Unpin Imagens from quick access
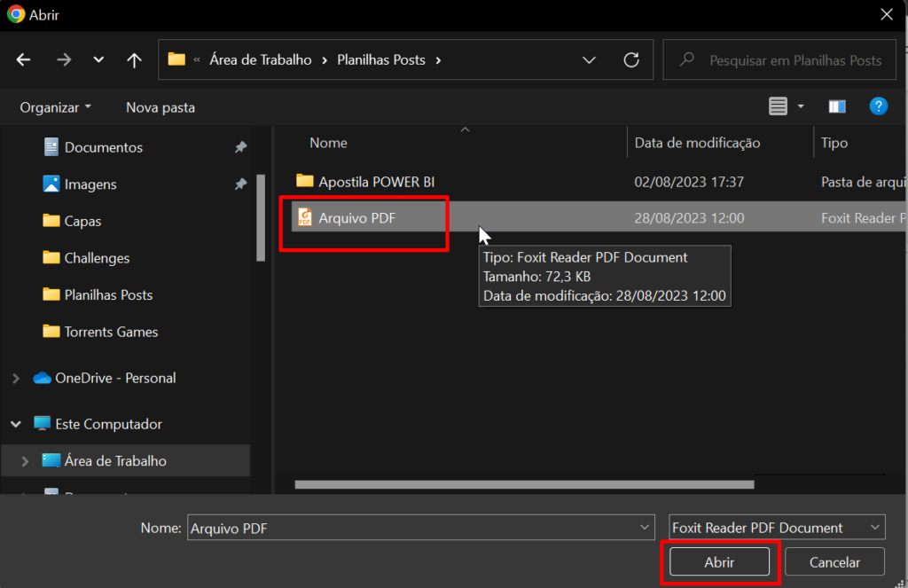Viewport: 908px width, 588px height. coord(240,184)
